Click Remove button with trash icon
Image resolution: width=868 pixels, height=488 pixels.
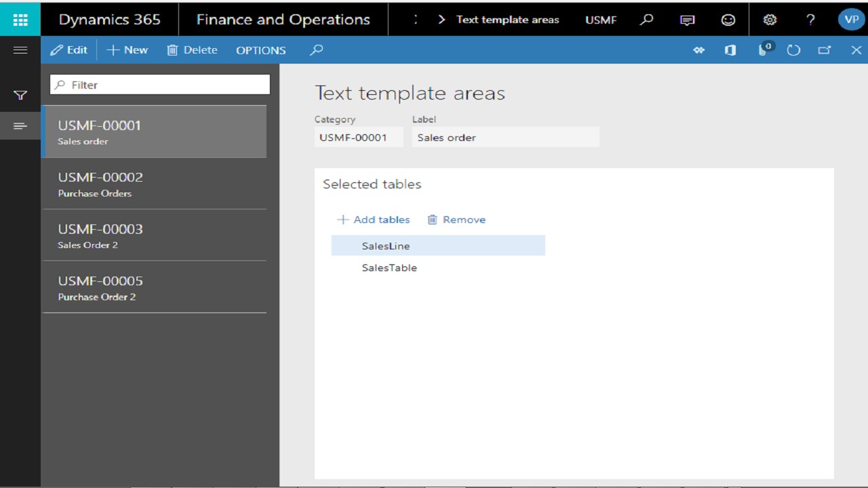[x=456, y=220]
